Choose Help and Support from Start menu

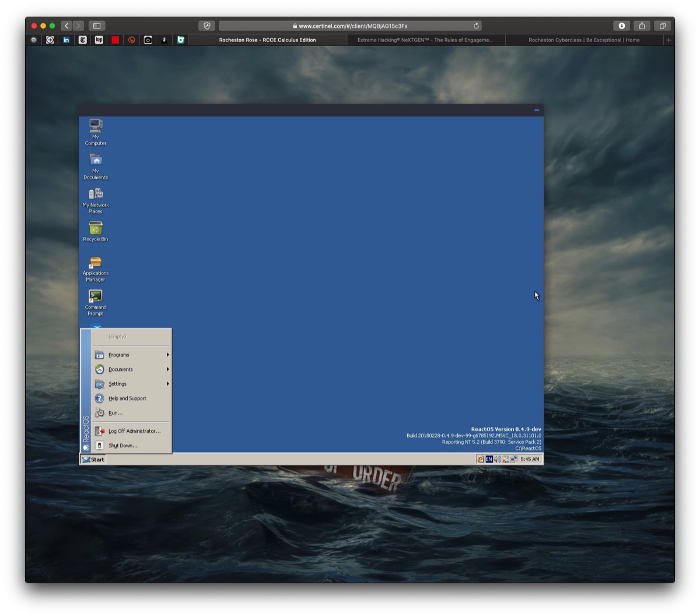click(x=131, y=398)
